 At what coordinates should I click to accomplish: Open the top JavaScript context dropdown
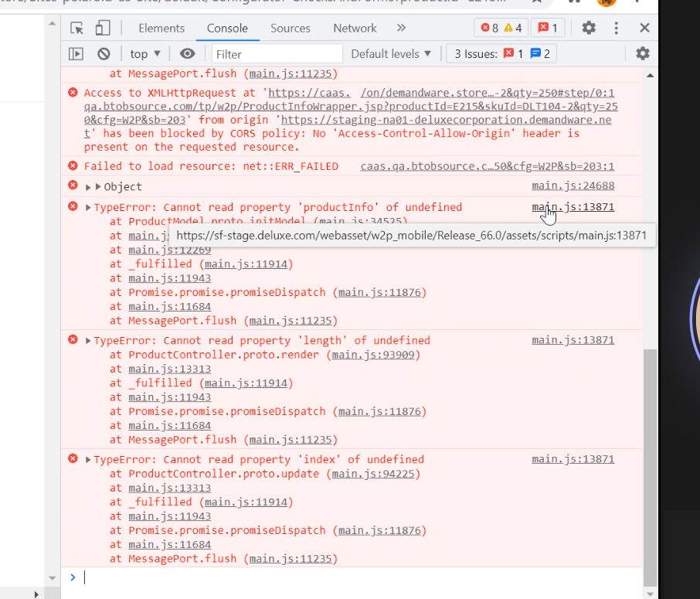point(145,54)
